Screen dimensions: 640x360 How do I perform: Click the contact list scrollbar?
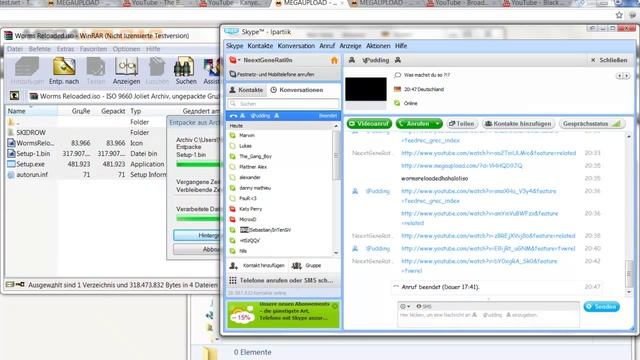point(336,155)
